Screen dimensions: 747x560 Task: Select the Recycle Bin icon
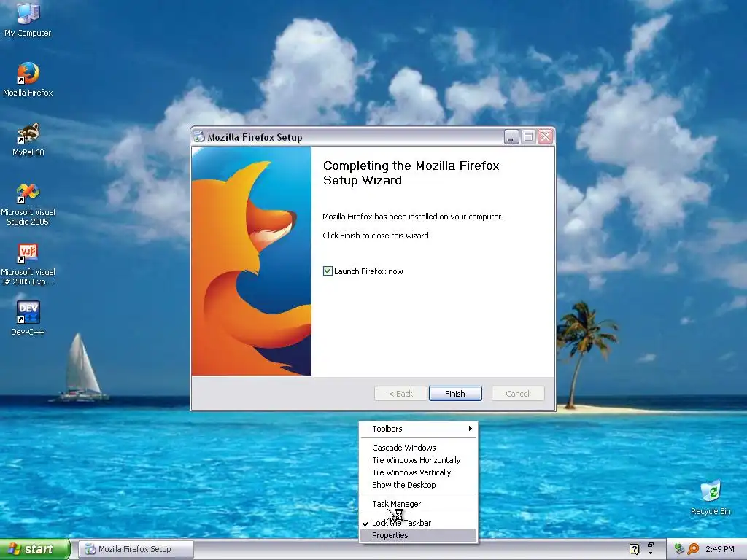[711, 497]
